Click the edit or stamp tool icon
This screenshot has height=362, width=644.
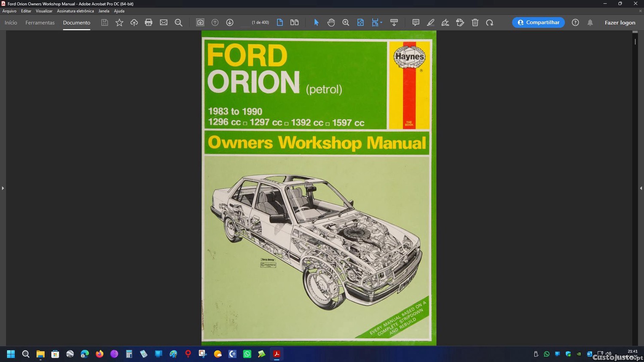(x=460, y=22)
